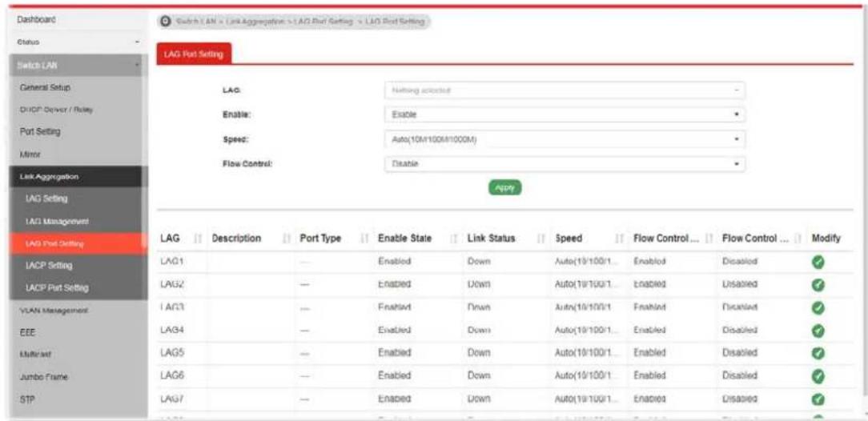Click the modify icon for LAG4

click(818, 331)
